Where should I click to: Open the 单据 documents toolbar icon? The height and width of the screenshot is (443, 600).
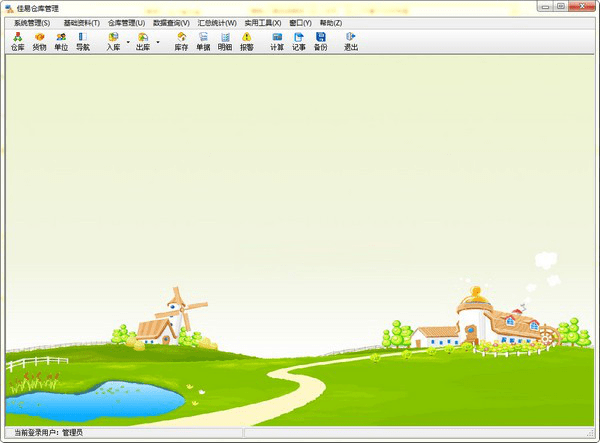[203, 42]
